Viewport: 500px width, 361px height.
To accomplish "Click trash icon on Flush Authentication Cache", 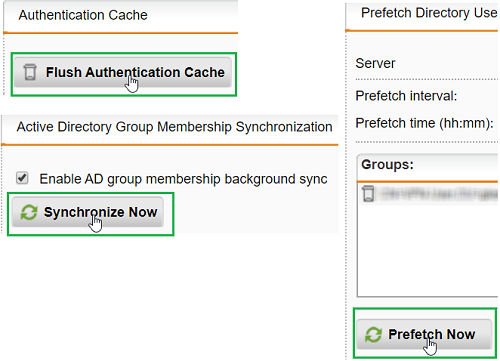I will pos(30,72).
